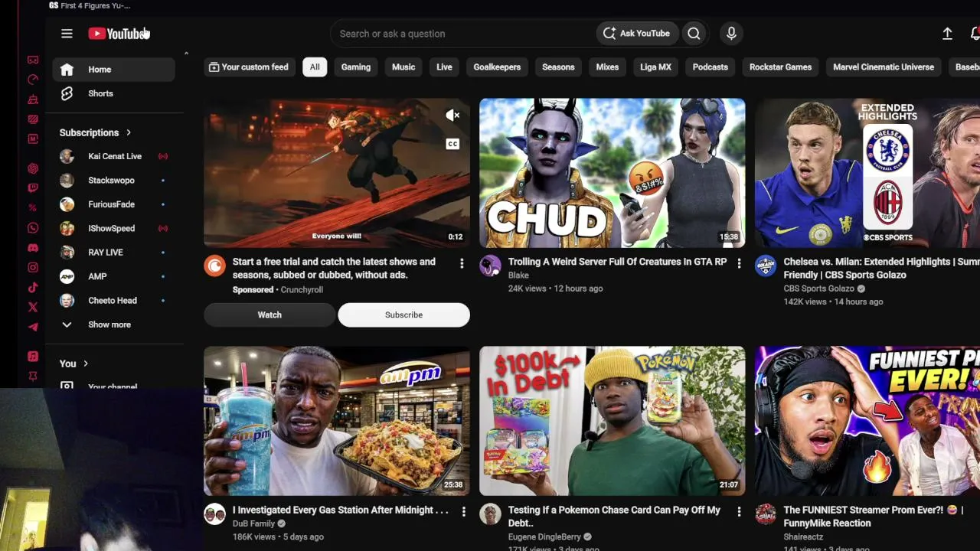980x551 pixels.
Task: Open ChatGPT icon in the browser sidebar
Action: tap(33, 168)
